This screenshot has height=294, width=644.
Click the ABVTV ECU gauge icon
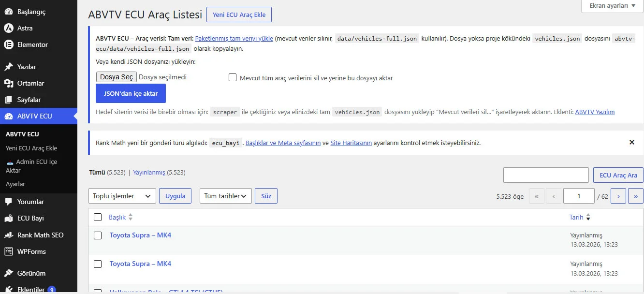point(8,116)
